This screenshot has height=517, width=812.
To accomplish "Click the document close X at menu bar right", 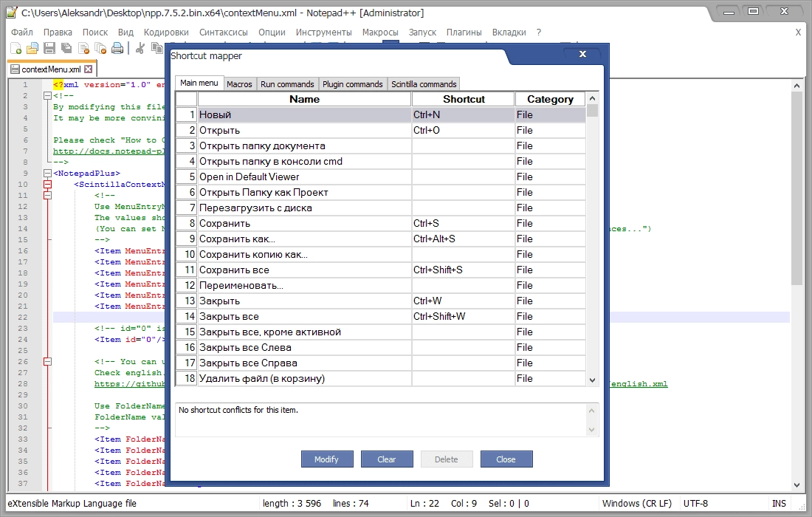I will coord(798,32).
